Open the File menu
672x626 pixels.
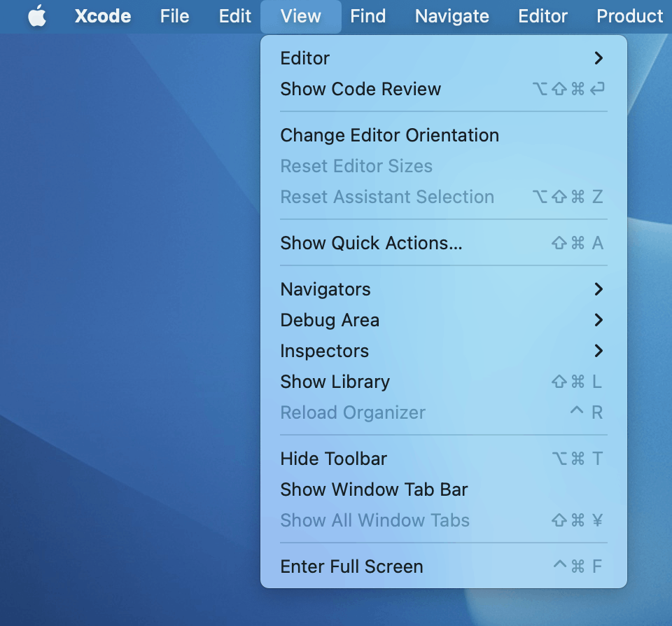[174, 16]
